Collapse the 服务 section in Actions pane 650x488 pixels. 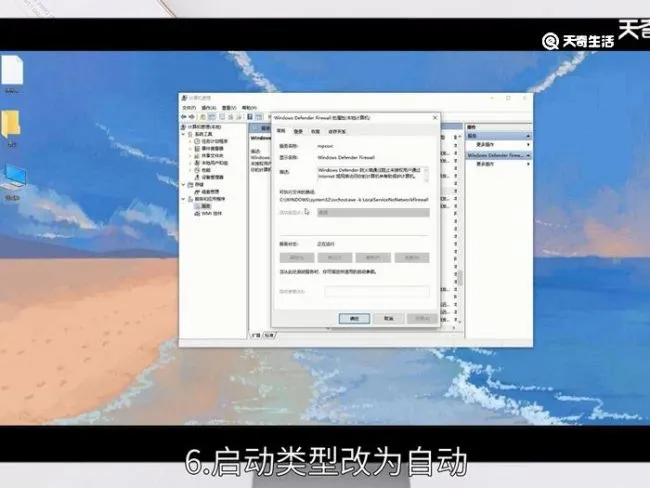tap(528, 136)
